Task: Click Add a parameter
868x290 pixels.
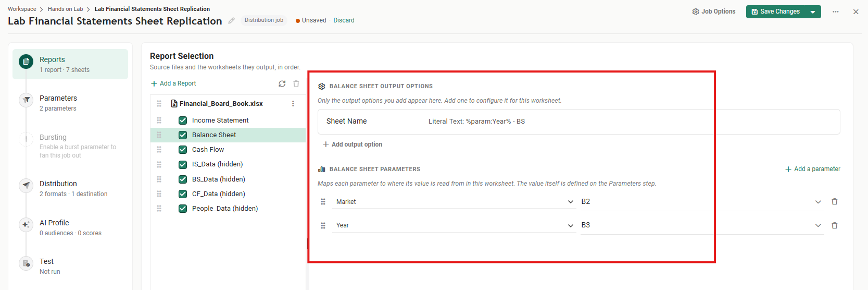Action: [x=813, y=169]
